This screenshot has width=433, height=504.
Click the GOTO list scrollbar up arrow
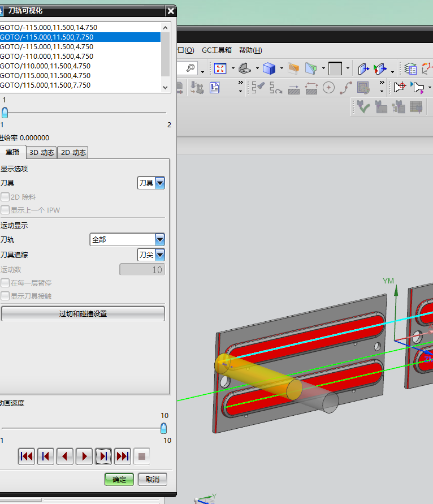pyautogui.click(x=166, y=28)
